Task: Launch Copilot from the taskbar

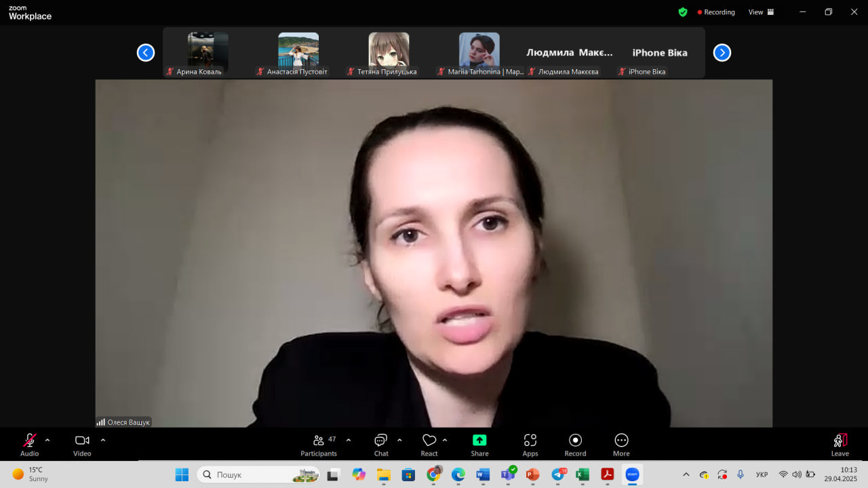Action: (x=359, y=474)
